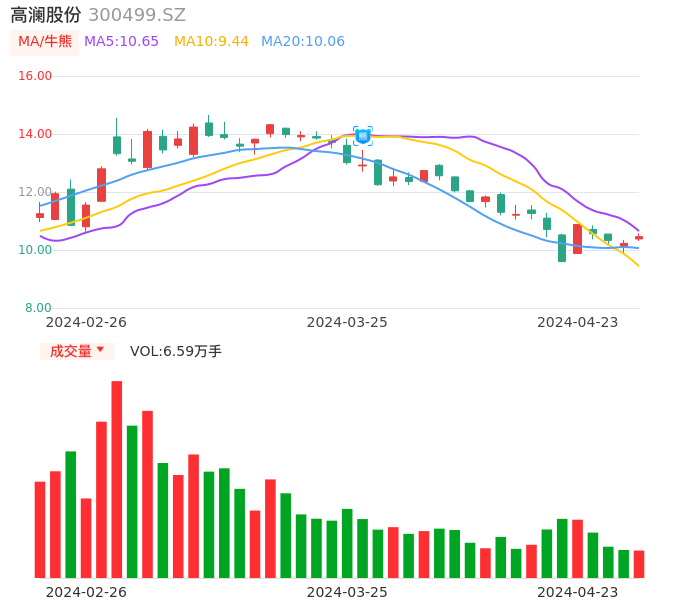Click the small red arrow beside 成交量
The width and height of the screenshot is (686, 606).
(x=100, y=350)
